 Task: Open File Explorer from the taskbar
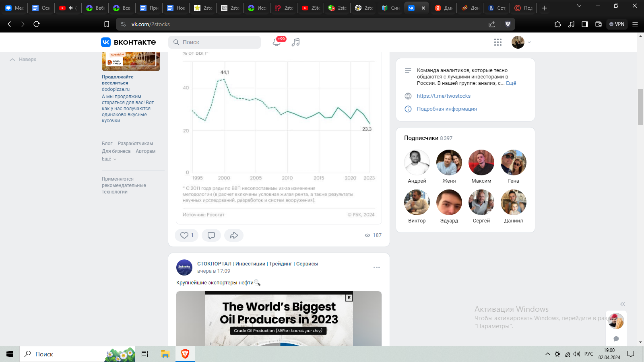coord(165,354)
